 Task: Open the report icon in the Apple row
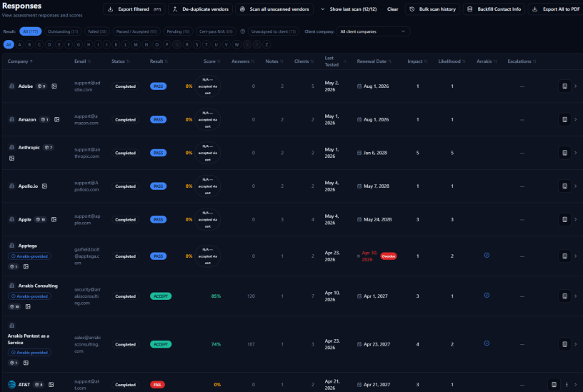pos(564,220)
